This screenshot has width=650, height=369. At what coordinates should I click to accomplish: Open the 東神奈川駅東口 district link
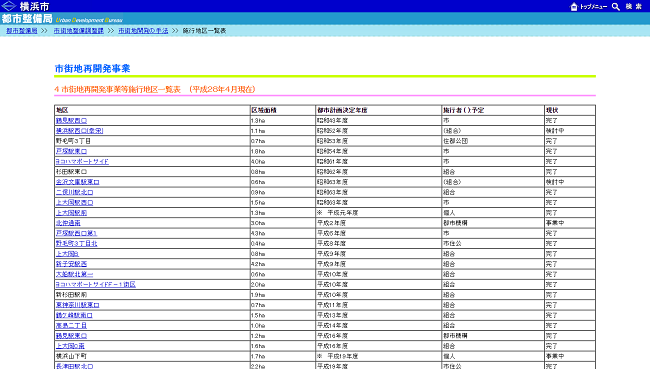(78, 305)
